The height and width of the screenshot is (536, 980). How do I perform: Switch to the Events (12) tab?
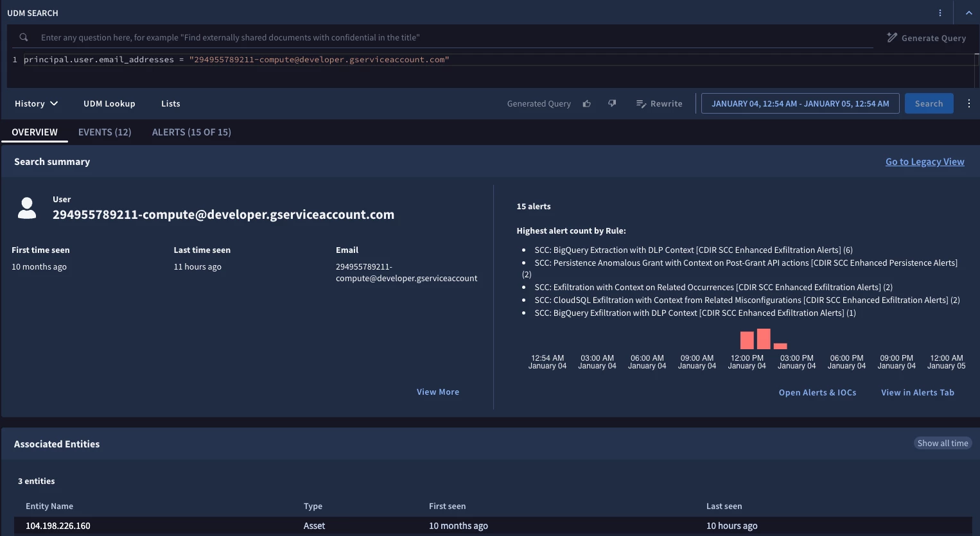(x=105, y=132)
